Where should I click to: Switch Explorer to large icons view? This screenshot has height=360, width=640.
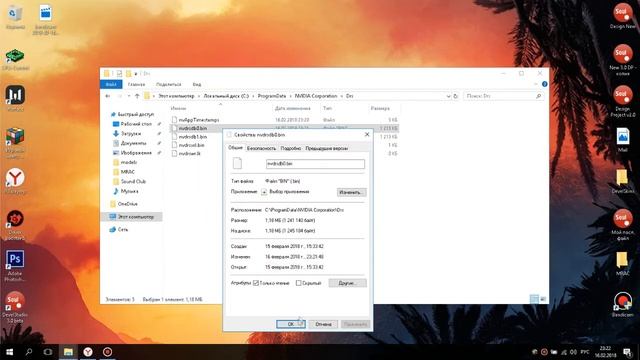pos(543,299)
